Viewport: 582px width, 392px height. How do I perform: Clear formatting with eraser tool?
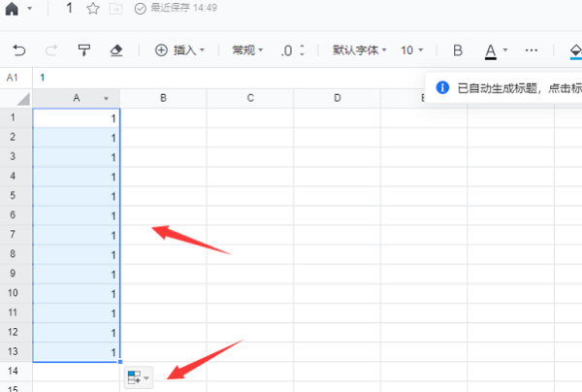[x=116, y=50]
